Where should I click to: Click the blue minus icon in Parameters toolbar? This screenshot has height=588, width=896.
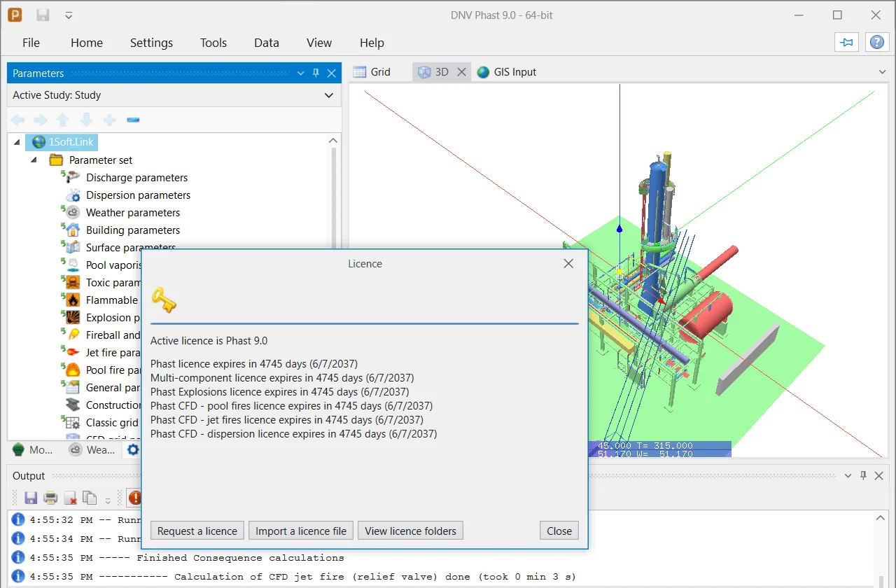pos(133,120)
